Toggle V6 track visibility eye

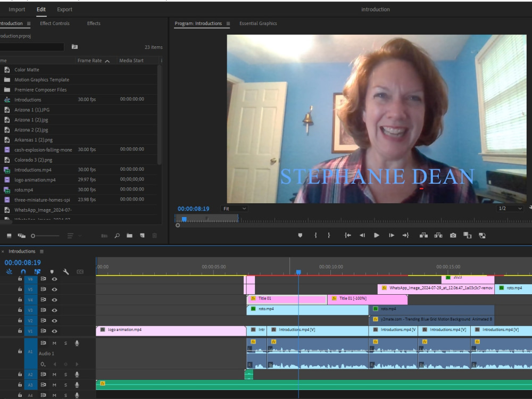point(54,279)
